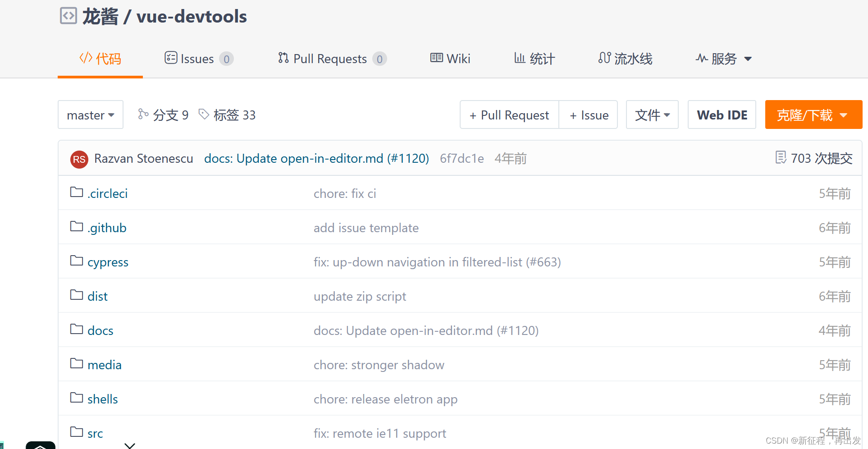The image size is (868, 449).
Task: Open the 统计 statistics tab
Action: click(x=535, y=59)
